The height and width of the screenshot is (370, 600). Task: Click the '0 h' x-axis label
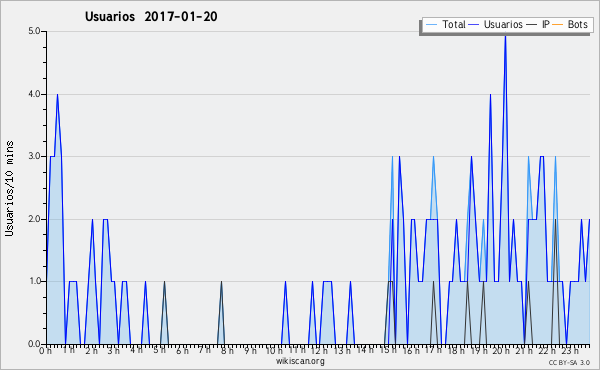[x=46, y=350]
